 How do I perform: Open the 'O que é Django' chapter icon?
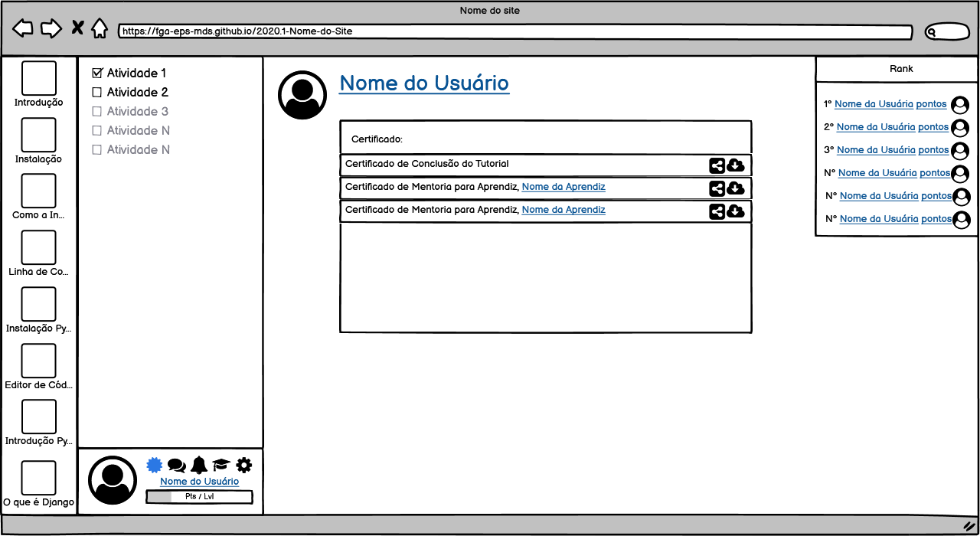click(x=39, y=478)
